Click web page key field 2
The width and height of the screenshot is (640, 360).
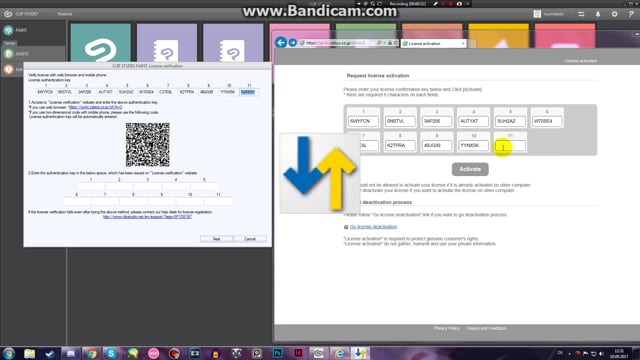(x=400, y=121)
